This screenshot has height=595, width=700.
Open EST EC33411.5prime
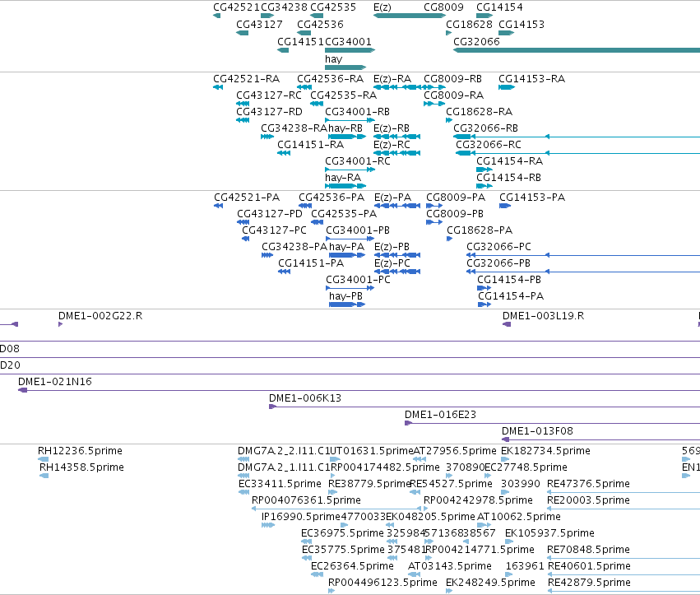click(x=280, y=484)
